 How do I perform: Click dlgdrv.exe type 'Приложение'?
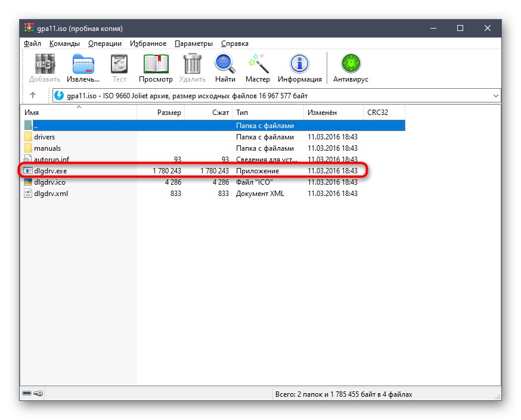(x=258, y=170)
